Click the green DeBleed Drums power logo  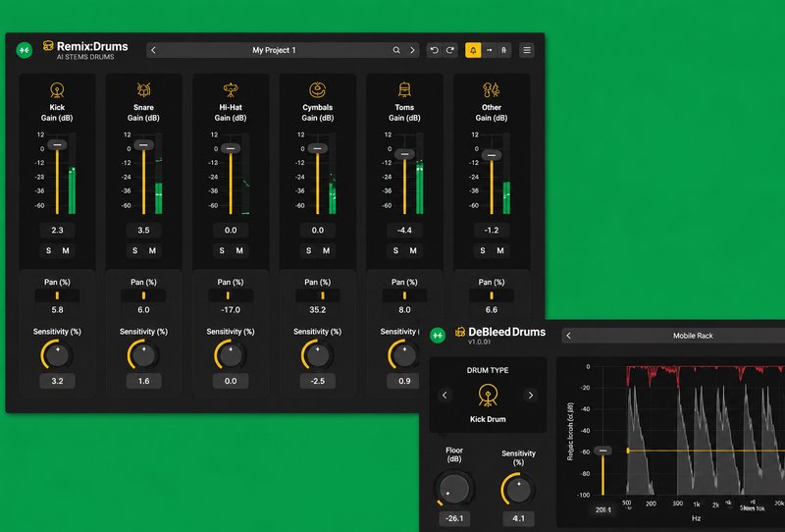click(438, 336)
